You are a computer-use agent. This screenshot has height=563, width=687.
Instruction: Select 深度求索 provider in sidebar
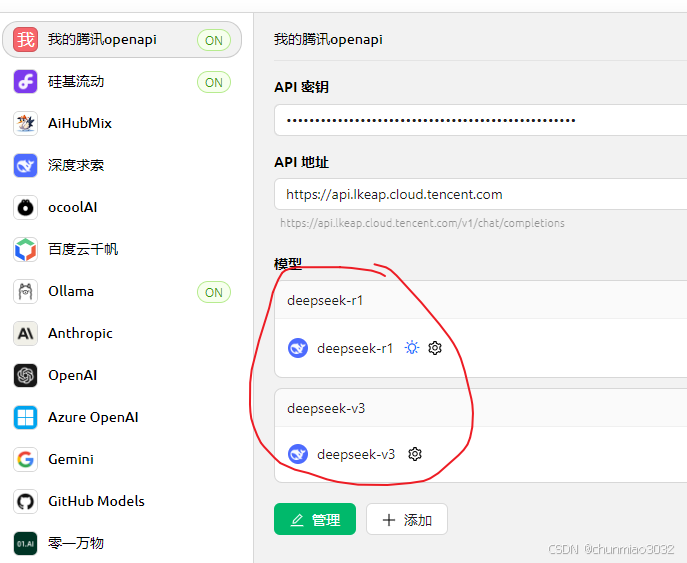tap(122, 166)
